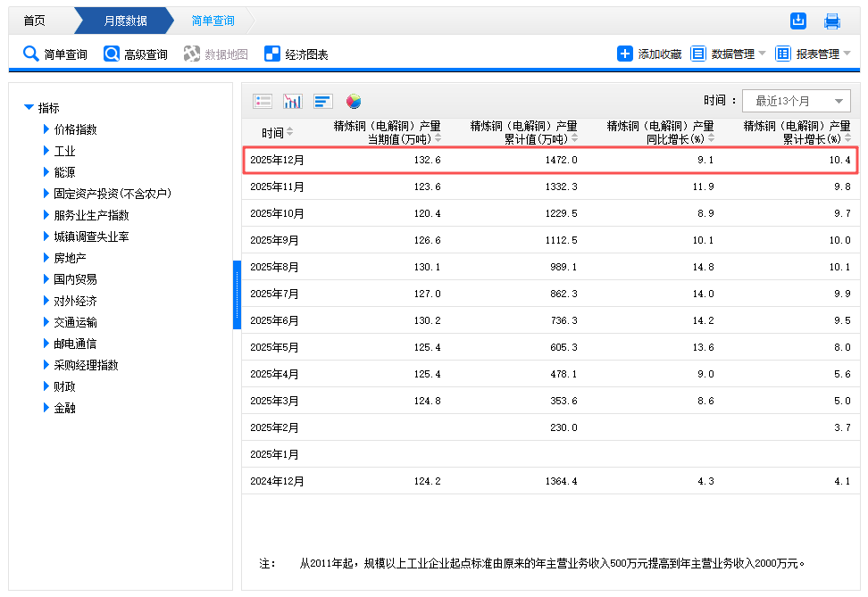Switch to the horizontal bar chart icon
Screen dimensions: 868x597
coord(323,101)
